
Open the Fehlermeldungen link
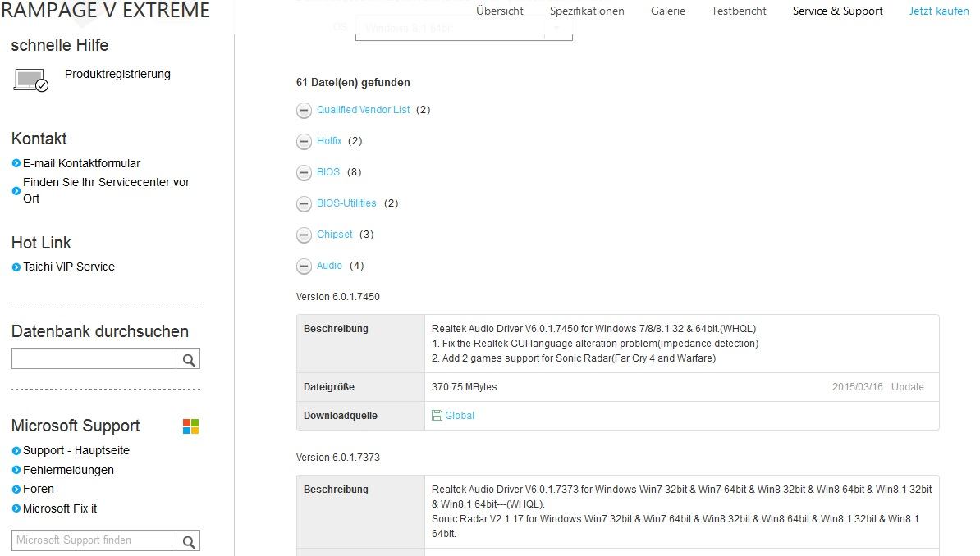coord(68,470)
